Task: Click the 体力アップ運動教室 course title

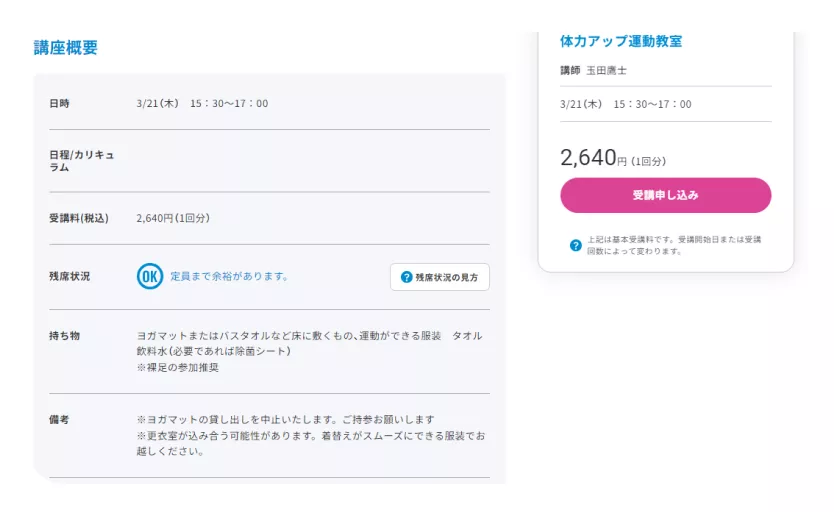Action: pos(621,41)
